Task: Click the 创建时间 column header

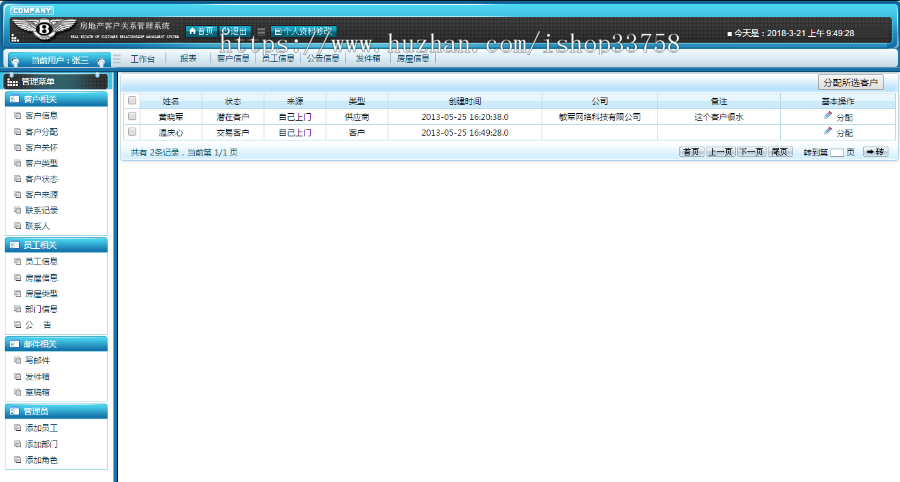Action: point(465,101)
